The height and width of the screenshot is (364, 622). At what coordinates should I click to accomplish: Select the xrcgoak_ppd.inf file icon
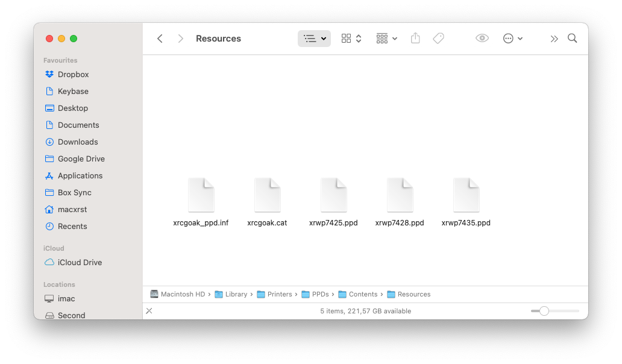pos(201,195)
